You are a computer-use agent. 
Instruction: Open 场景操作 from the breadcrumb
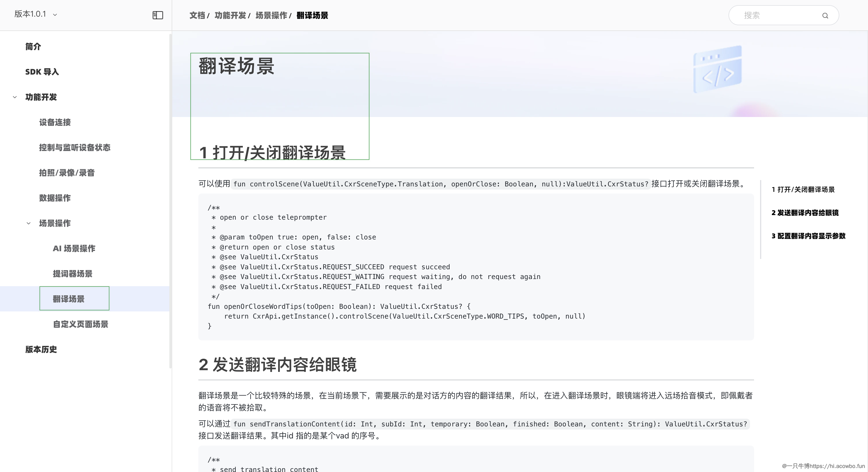[271, 15]
